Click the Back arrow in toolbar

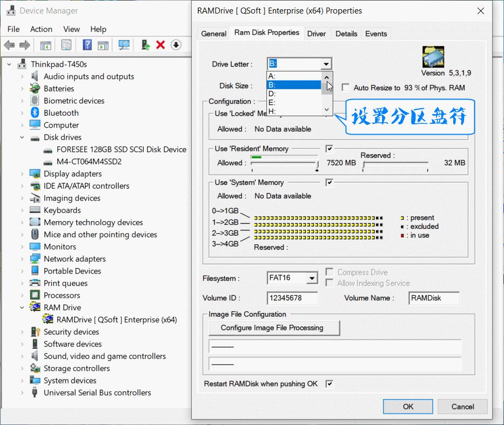9,45
